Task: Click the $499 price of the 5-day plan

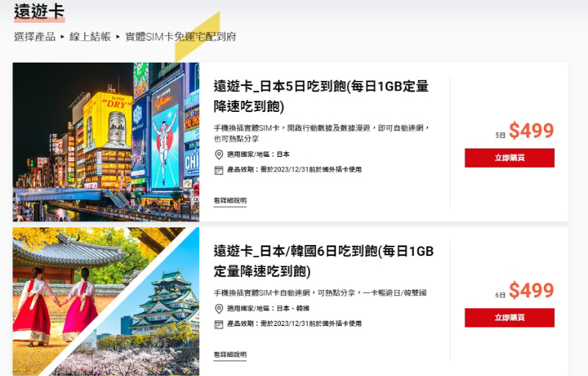Action: tap(531, 130)
